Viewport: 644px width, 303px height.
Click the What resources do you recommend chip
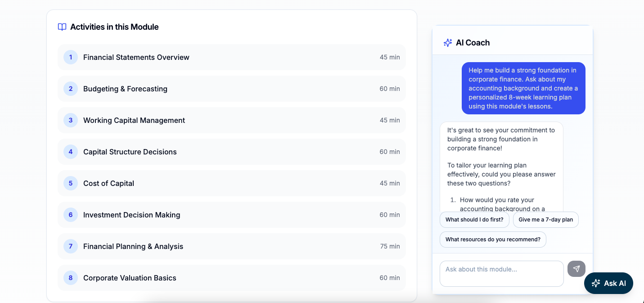coord(493,239)
